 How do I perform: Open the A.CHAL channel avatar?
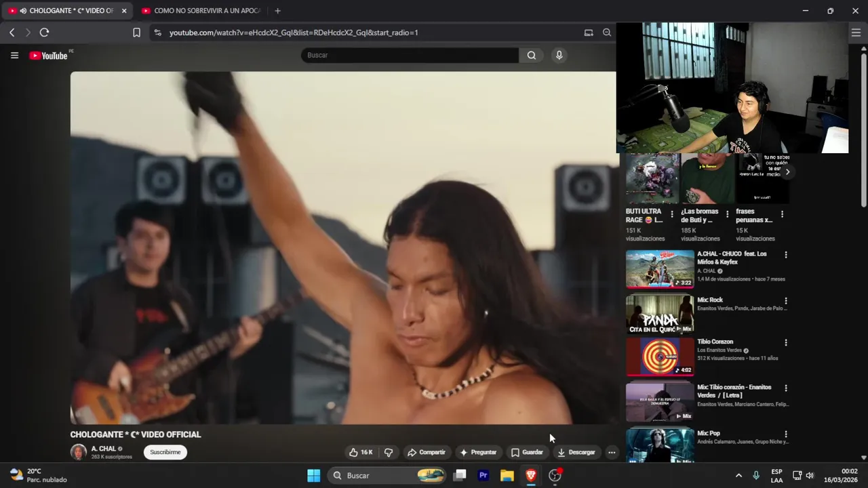79,452
